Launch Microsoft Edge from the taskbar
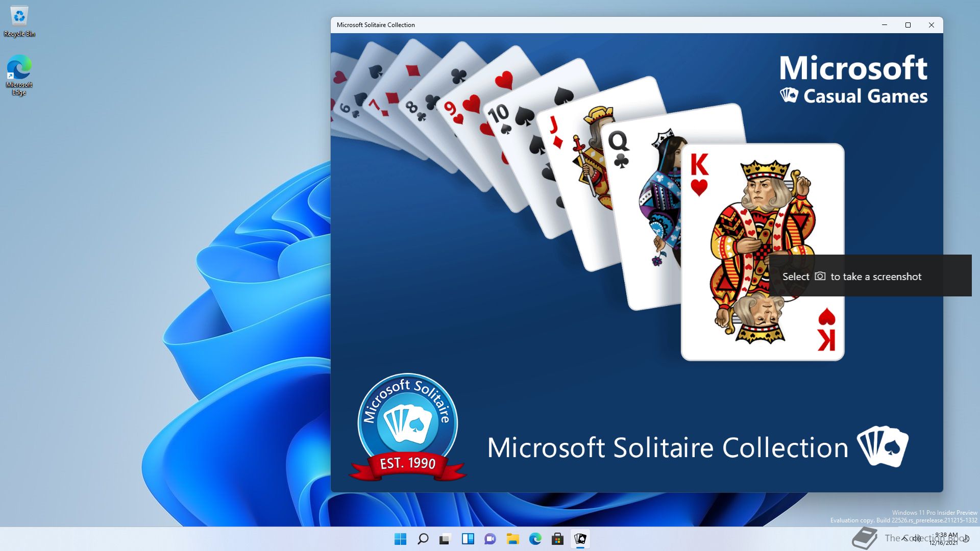Screen dimensions: 980x551 point(535,539)
